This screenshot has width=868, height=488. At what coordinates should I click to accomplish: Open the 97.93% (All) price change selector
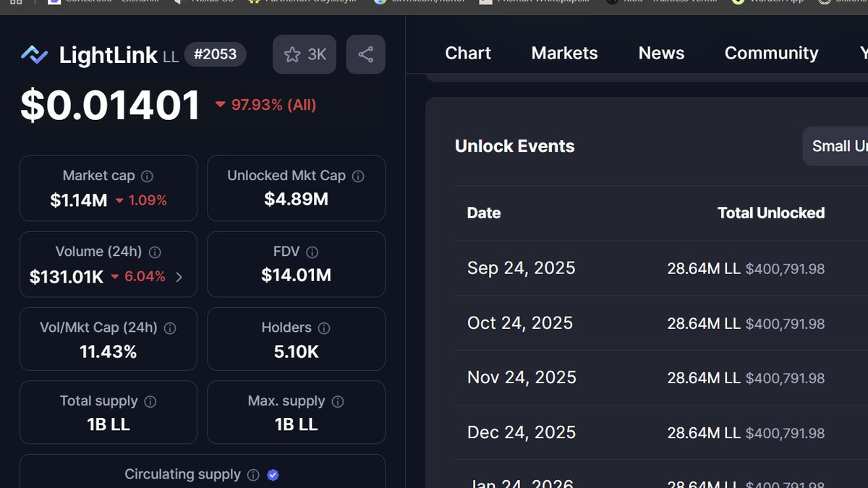pyautogui.click(x=265, y=105)
